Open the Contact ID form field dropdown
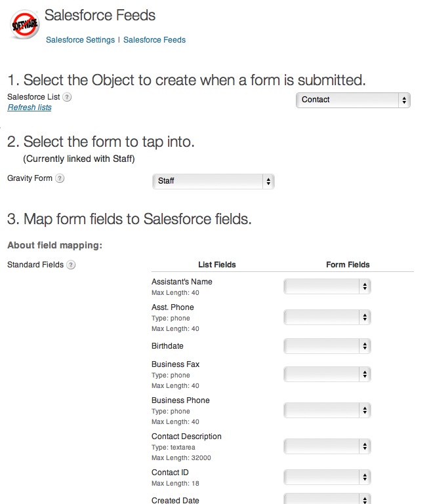 tap(327, 477)
